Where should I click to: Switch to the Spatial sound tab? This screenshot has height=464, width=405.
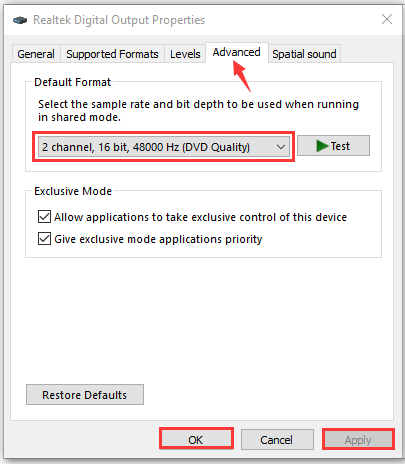[304, 54]
